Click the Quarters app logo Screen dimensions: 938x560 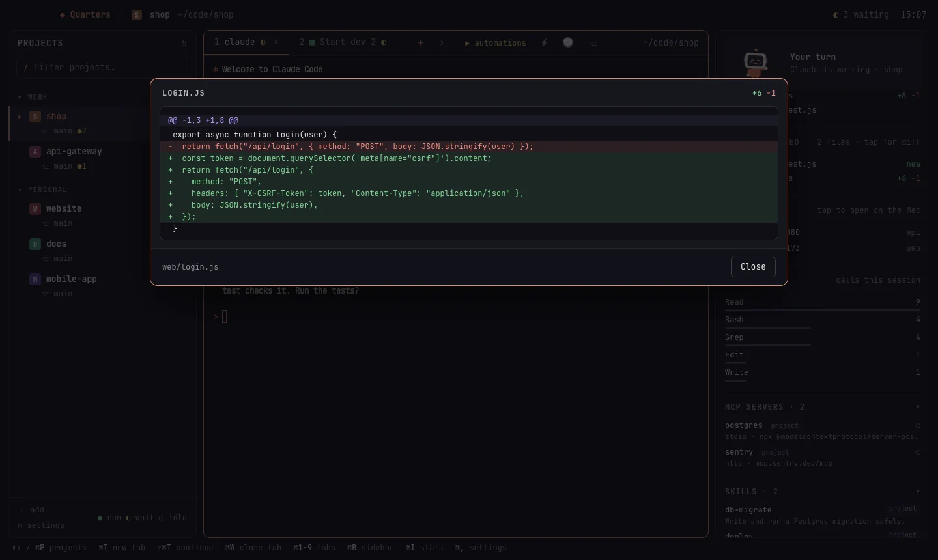[x=85, y=14]
